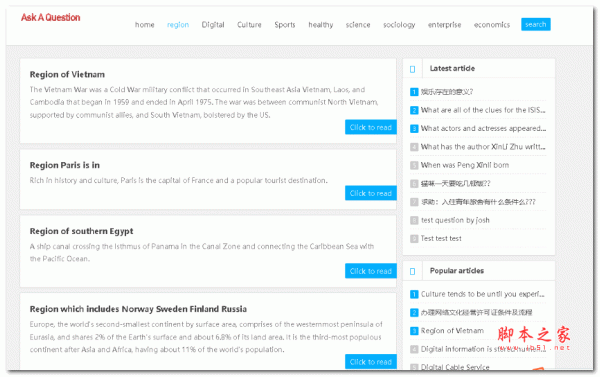The width and height of the screenshot is (600, 377).
Task: Open 'When was Peng Xinli born' link
Action: click(x=465, y=165)
